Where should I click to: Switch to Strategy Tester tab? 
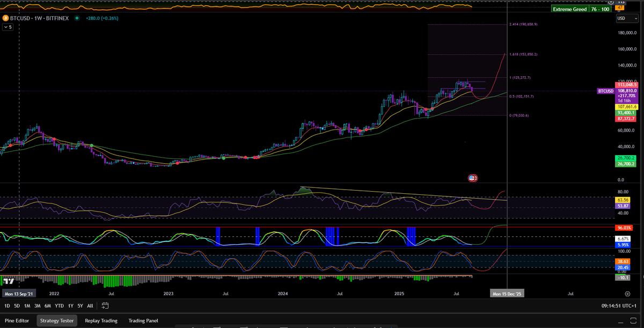tap(57, 320)
